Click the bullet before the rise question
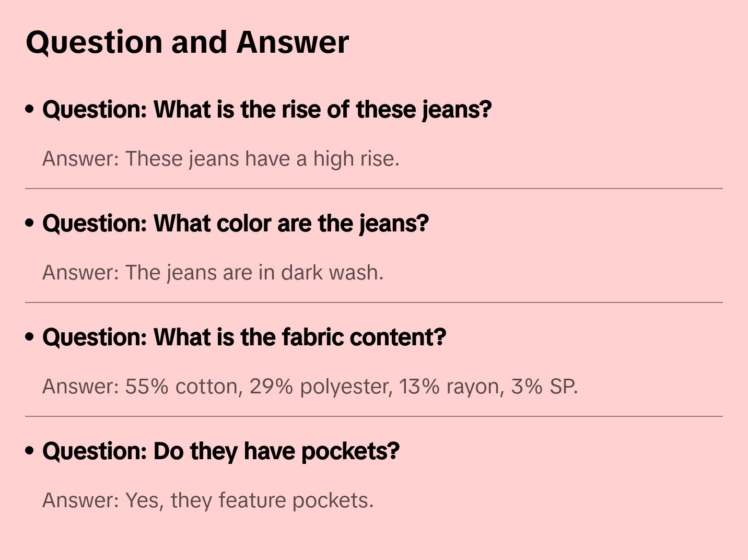 coord(30,109)
